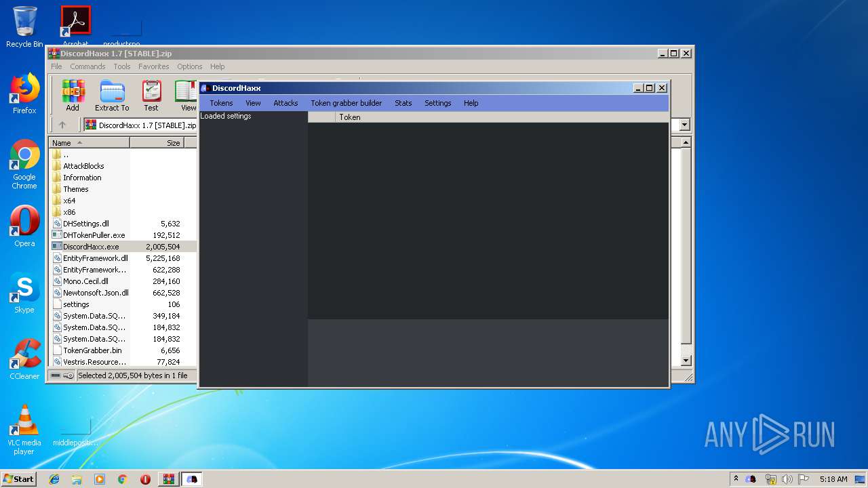Launch Skype from the desktop
Image resolution: width=868 pixels, height=488 pixels.
[x=24, y=293]
